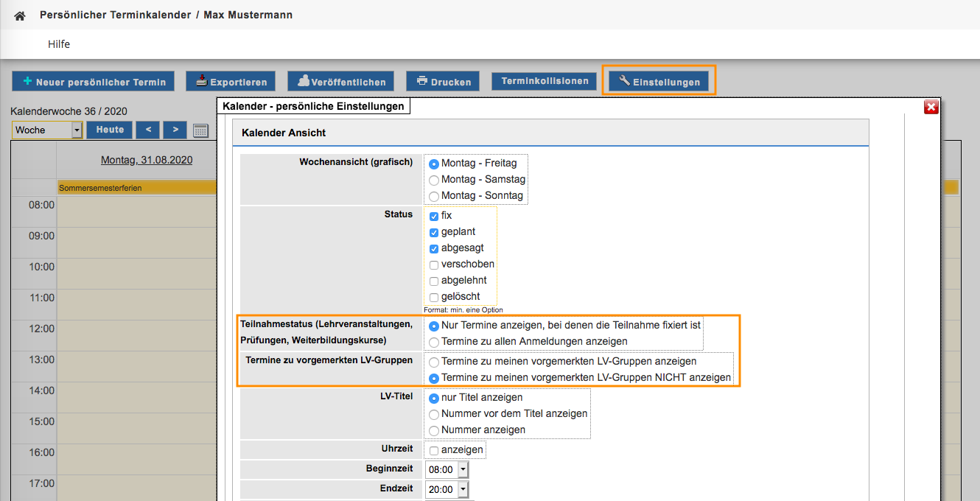This screenshot has height=501, width=980.
Task: Click the Montag, 31.08.2020 day link
Action: tap(147, 160)
